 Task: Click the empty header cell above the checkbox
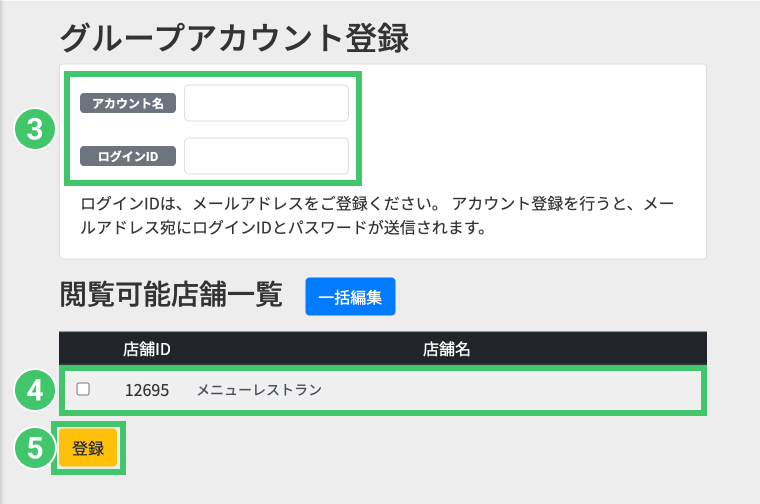pos(83,349)
